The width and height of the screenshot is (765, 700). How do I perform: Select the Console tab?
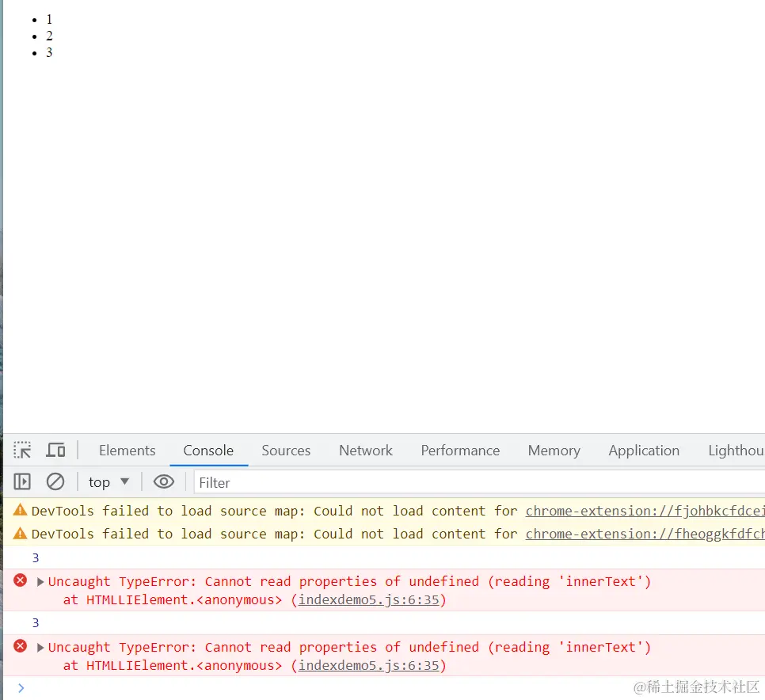[208, 451]
